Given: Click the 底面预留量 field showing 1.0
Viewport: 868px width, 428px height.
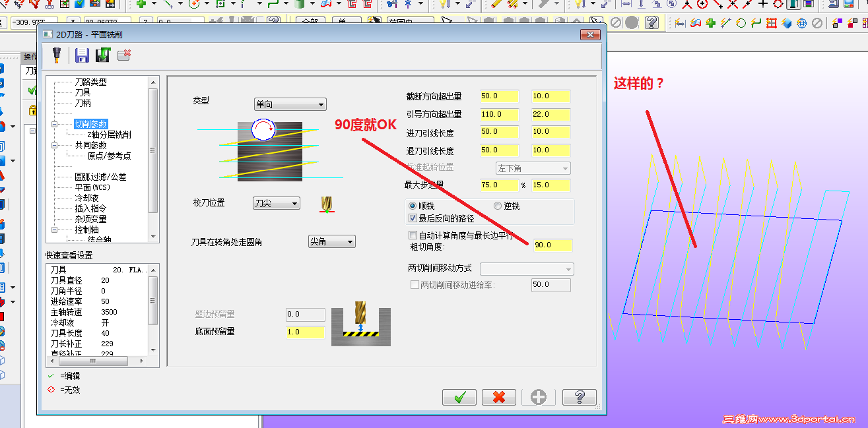Looking at the screenshot, I should coord(306,332).
